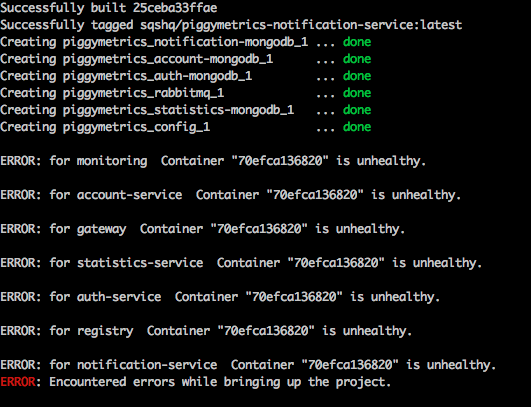Click auth-service in the error line
Screen dimensions: 531x407
[x=119, y=297]
